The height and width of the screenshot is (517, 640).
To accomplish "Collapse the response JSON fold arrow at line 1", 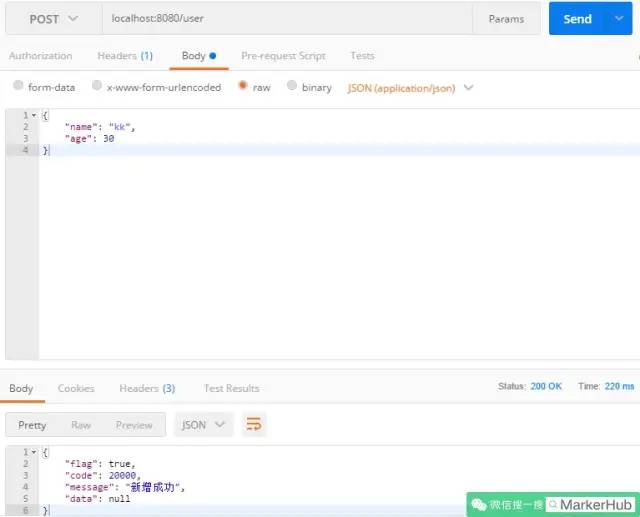I will point(34,452).
